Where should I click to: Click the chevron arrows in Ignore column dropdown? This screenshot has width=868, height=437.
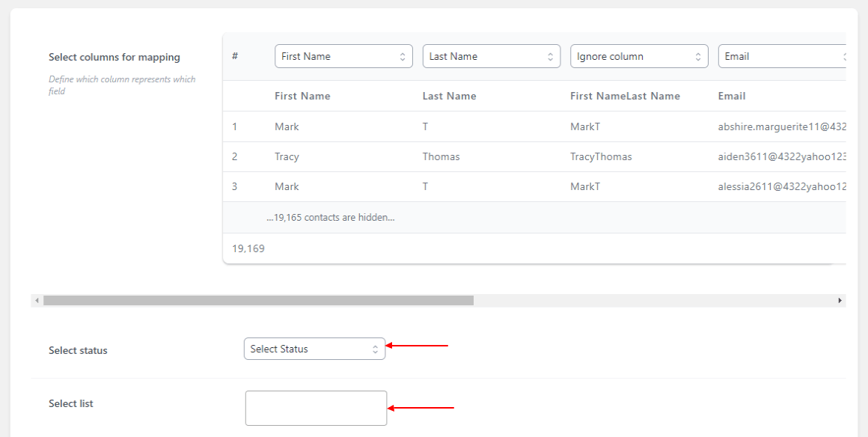click(x=698, y=56)
